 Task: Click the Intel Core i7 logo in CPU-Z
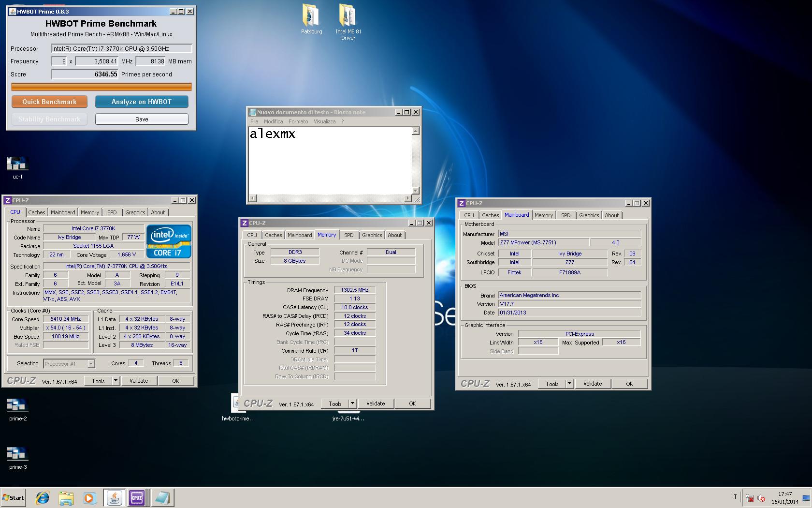[x=169, y=241]
